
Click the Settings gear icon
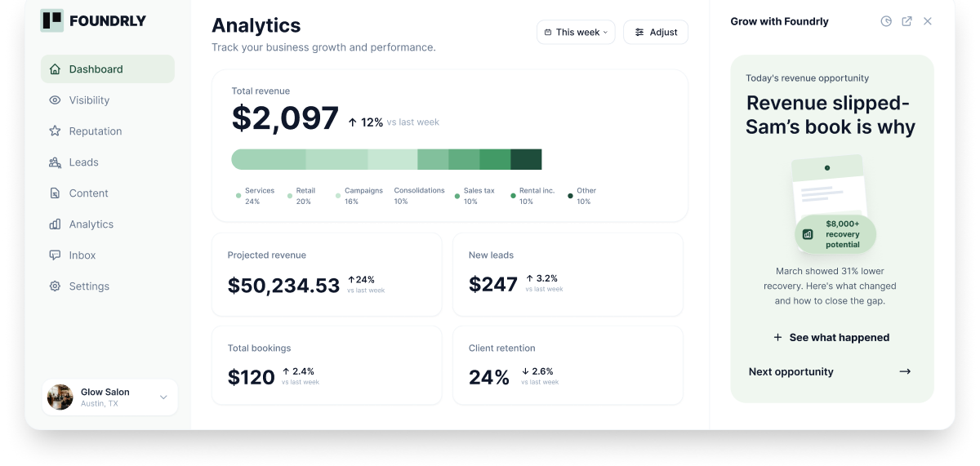(x=55, y=286)
